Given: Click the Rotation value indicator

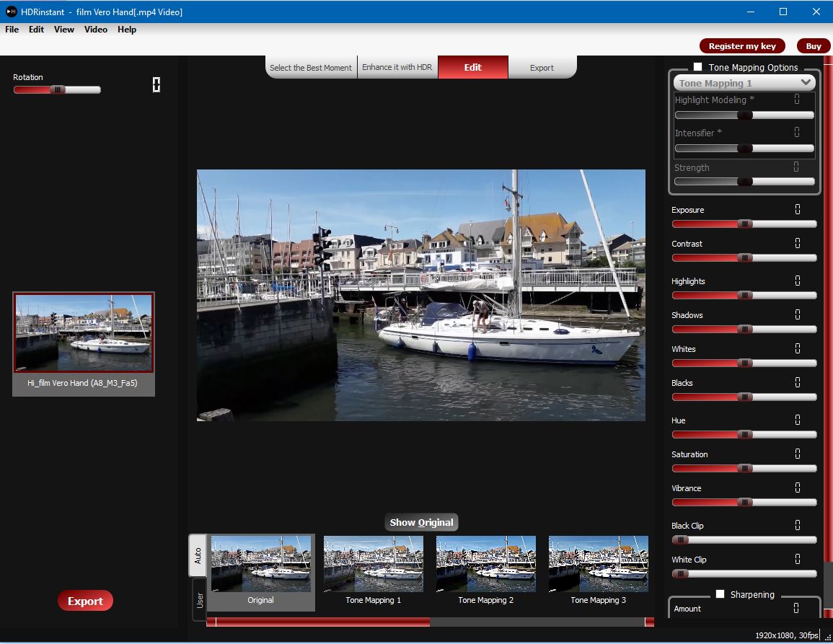Looking at the screenshot, I should (156, 85).
